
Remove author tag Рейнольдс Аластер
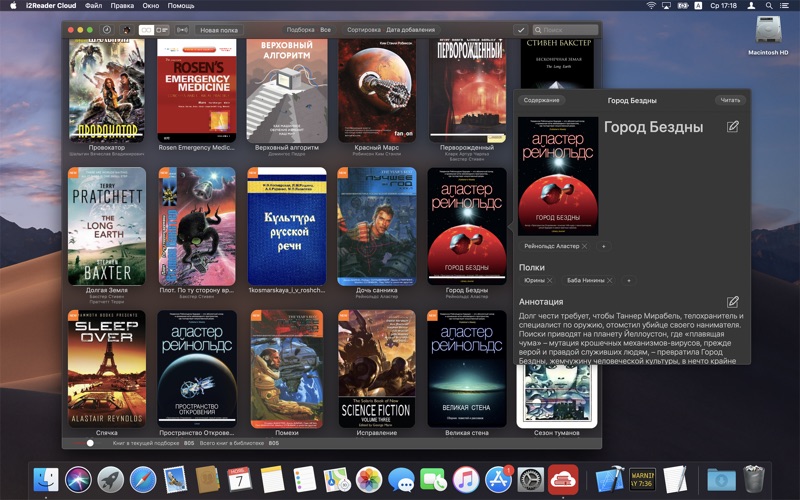585,246
